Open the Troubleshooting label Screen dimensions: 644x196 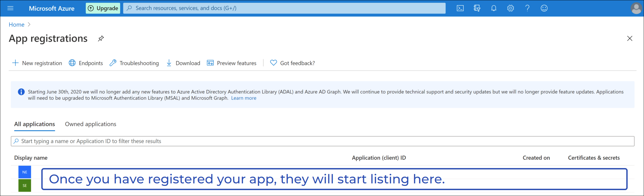coord(139,63)
